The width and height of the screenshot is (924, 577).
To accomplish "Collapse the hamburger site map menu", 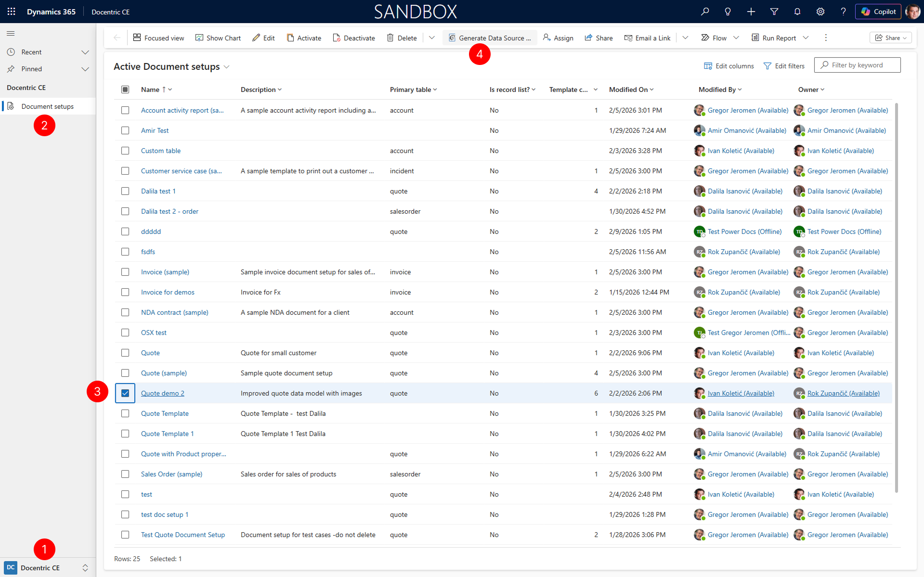I will point(11,33).
